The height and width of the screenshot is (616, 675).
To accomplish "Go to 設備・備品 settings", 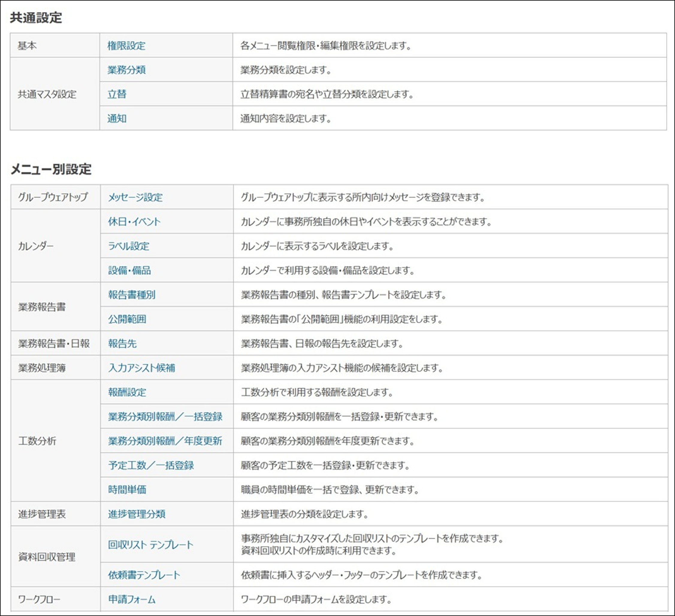I will point(129,270).
